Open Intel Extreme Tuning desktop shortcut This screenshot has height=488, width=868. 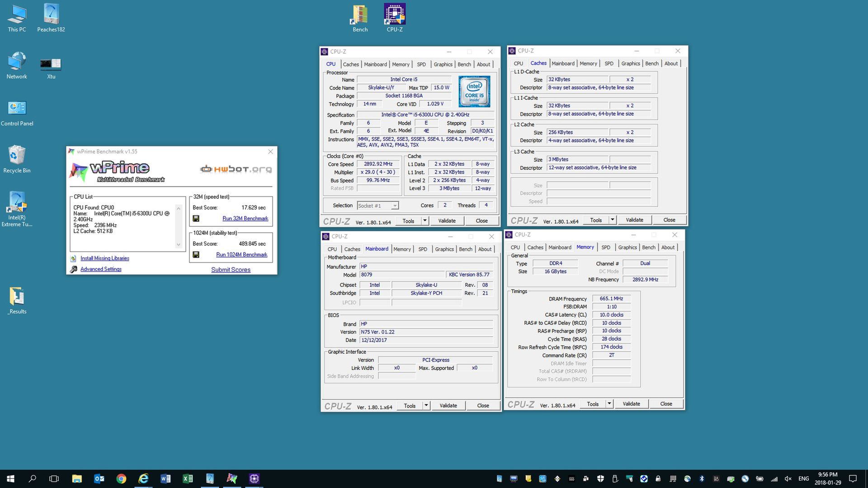click(x=17, y=208)
